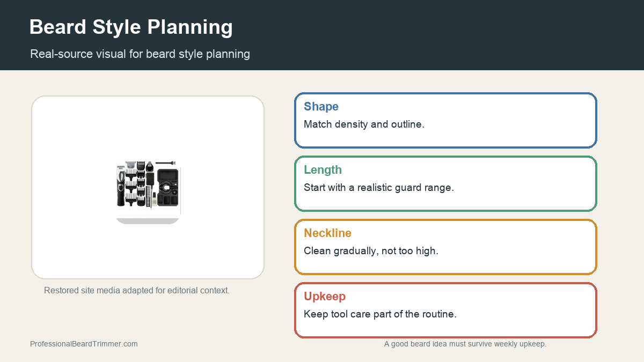The image size is (644, 362).
Task: Click Start with a realistic guard range
Action: 379,188
